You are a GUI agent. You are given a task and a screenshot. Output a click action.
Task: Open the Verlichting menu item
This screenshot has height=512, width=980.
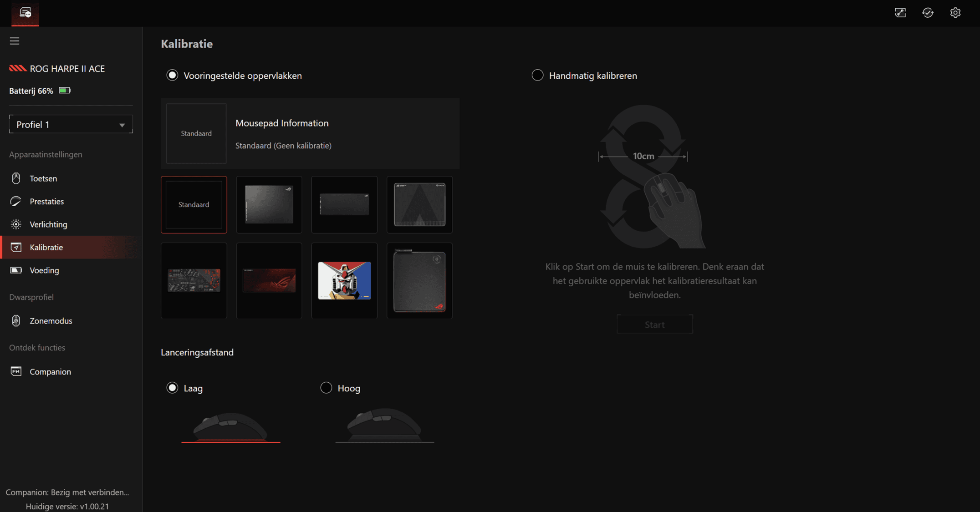click(71, 224)
